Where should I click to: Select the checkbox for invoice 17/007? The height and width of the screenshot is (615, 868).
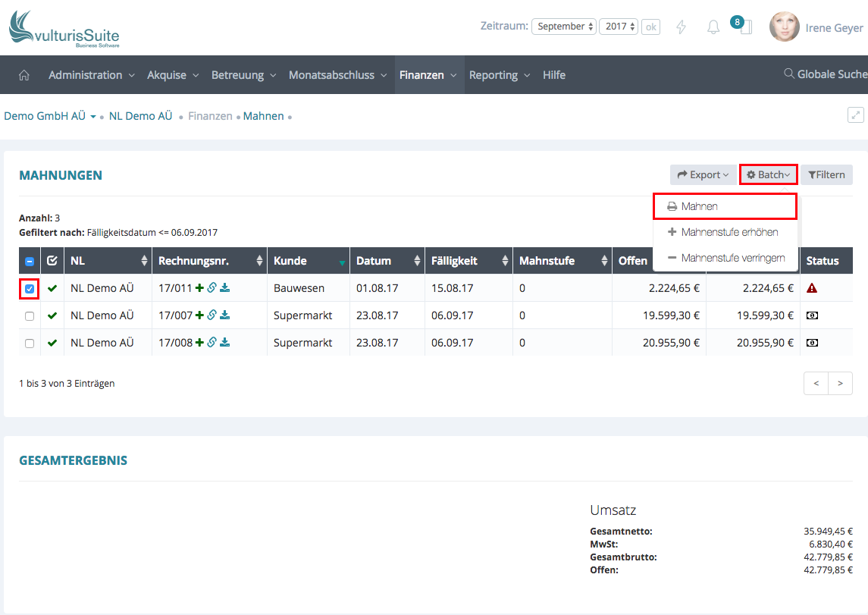pyautogui.click(x=30, y=315)
